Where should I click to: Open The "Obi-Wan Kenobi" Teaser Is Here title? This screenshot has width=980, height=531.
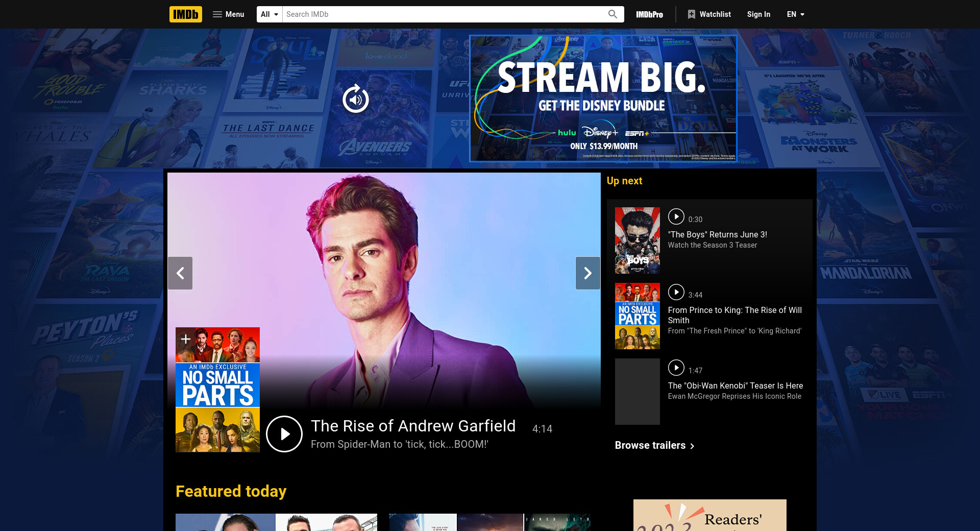click(736, 385)
